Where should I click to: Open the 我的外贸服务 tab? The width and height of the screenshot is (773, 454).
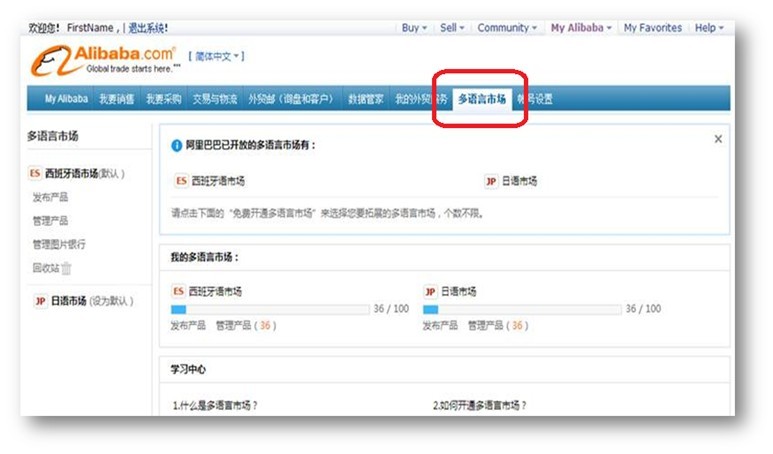[x=421, y=99]
